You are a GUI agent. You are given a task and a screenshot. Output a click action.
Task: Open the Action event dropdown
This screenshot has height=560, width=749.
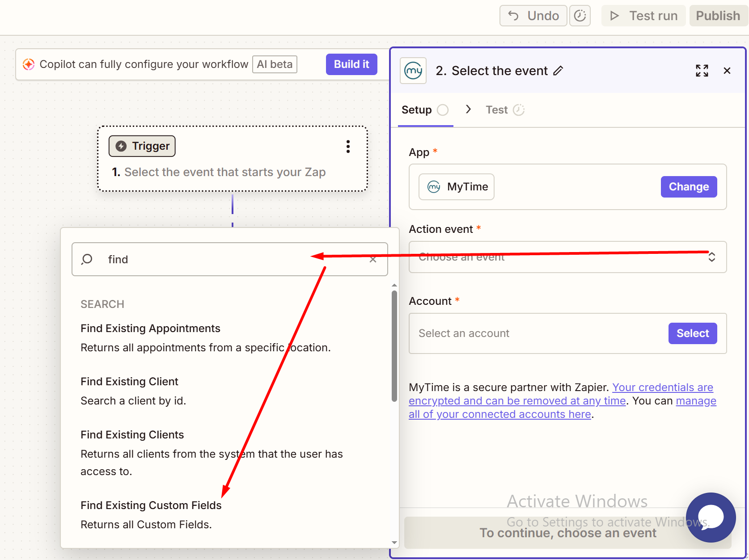[x=567, y=257]
